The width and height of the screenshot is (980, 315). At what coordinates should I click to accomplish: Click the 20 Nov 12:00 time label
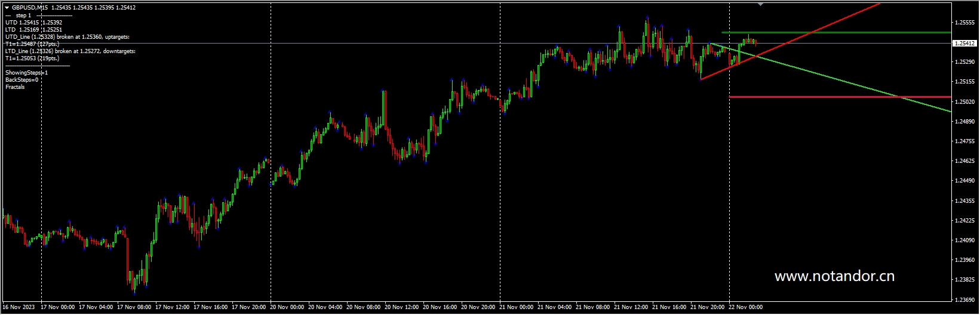(x=402, y=307)
